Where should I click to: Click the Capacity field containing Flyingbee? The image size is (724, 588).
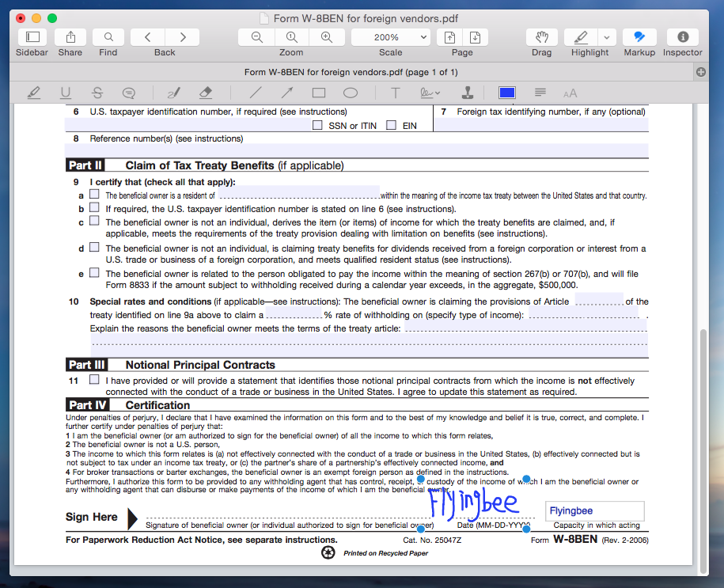[x=595, y=511]
